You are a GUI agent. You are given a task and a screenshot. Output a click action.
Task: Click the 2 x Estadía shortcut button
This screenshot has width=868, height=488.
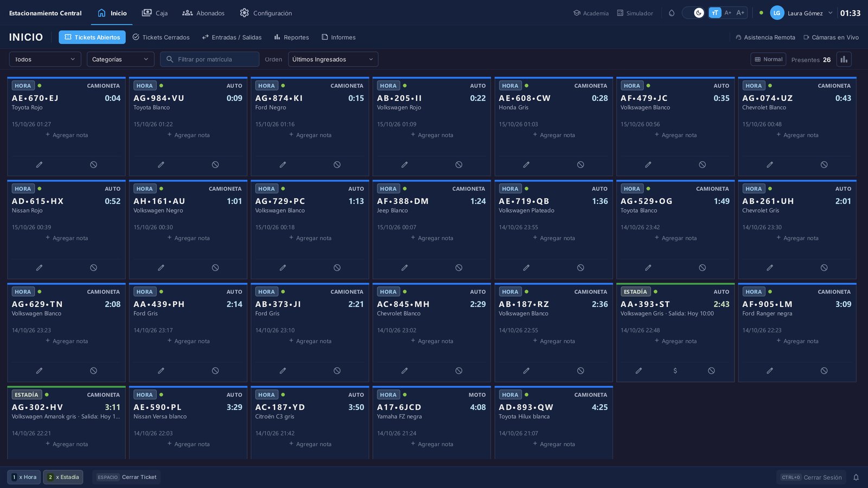63,477
